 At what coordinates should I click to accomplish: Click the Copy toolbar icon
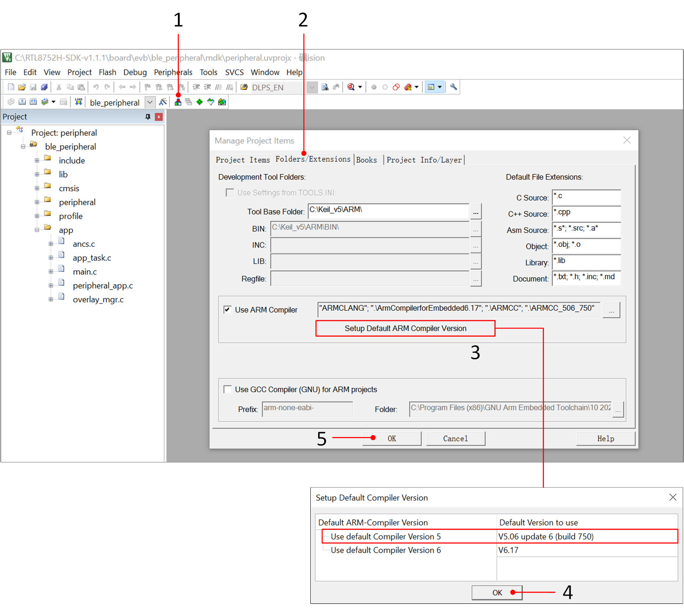click(70, 87)
